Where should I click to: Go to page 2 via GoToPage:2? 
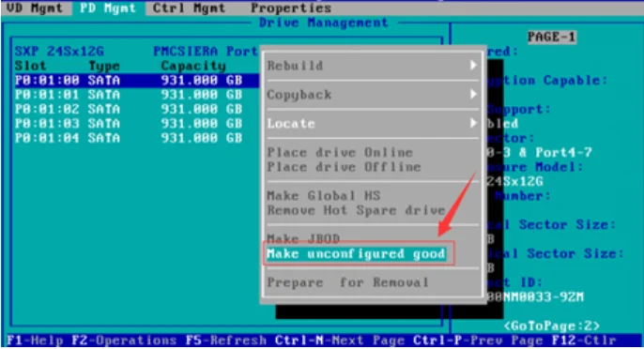coord(551,326)
